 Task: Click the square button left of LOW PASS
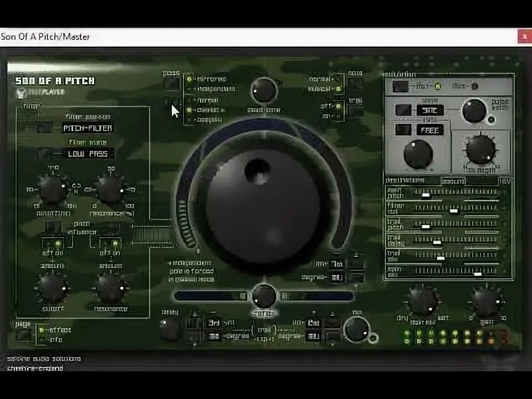(x=45, y=154)
